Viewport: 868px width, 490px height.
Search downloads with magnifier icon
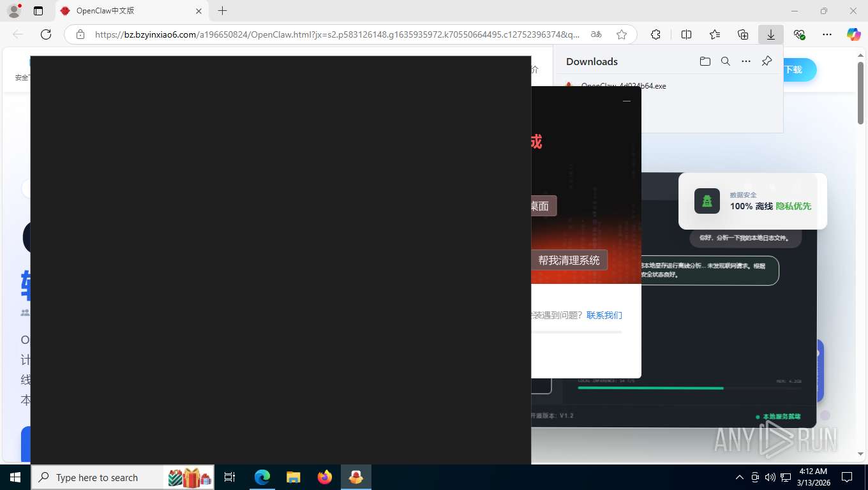click(x=725, y=61)
